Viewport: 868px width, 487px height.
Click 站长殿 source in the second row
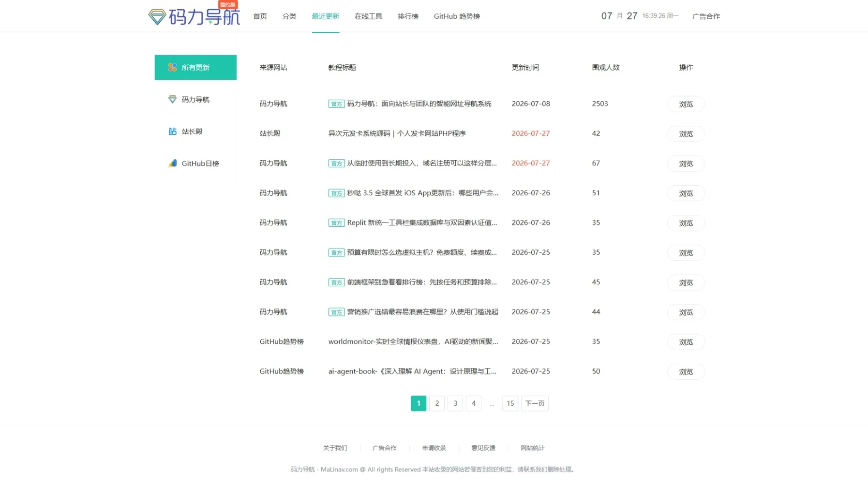tap(270, 133)
